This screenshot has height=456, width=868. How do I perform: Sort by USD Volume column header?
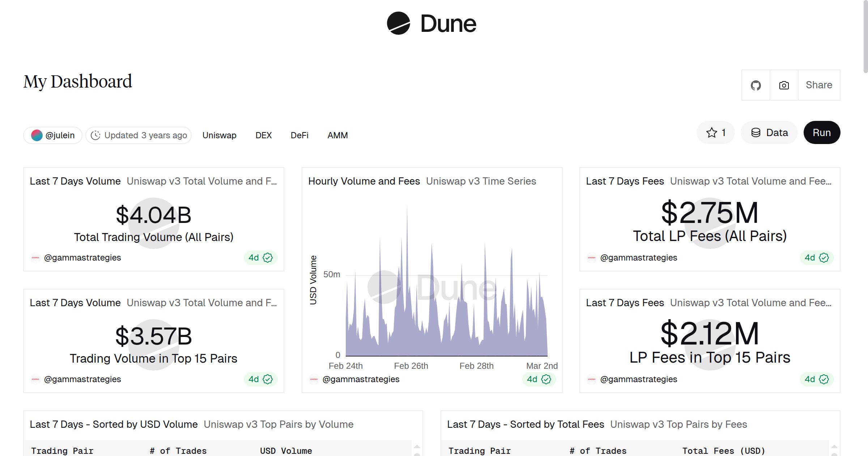click(286, 451)
